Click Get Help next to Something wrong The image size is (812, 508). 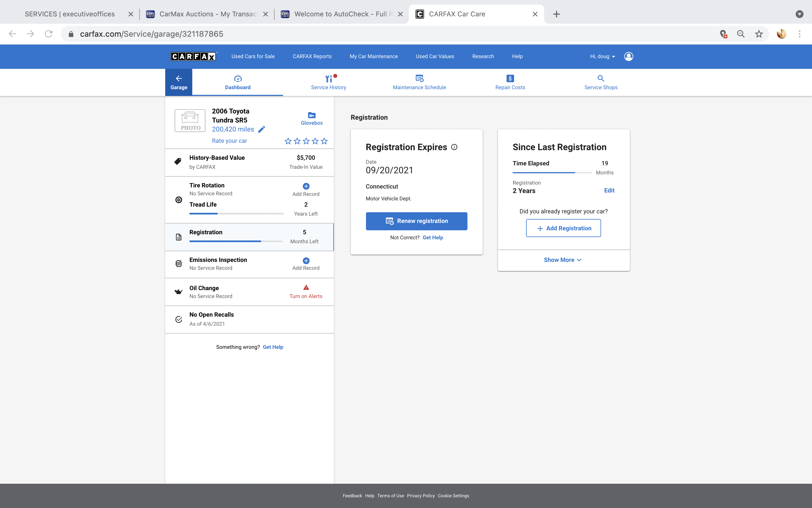coord(273,347)
